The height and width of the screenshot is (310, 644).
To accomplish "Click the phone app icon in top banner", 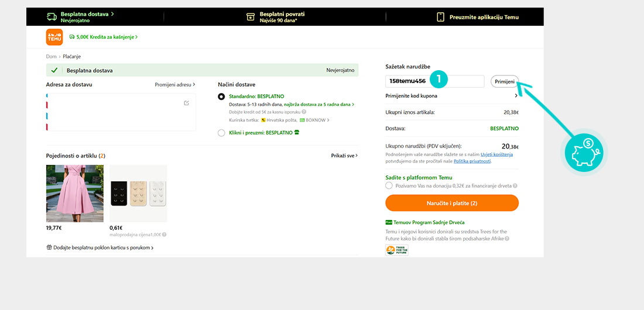I will (x=441, y=17).
